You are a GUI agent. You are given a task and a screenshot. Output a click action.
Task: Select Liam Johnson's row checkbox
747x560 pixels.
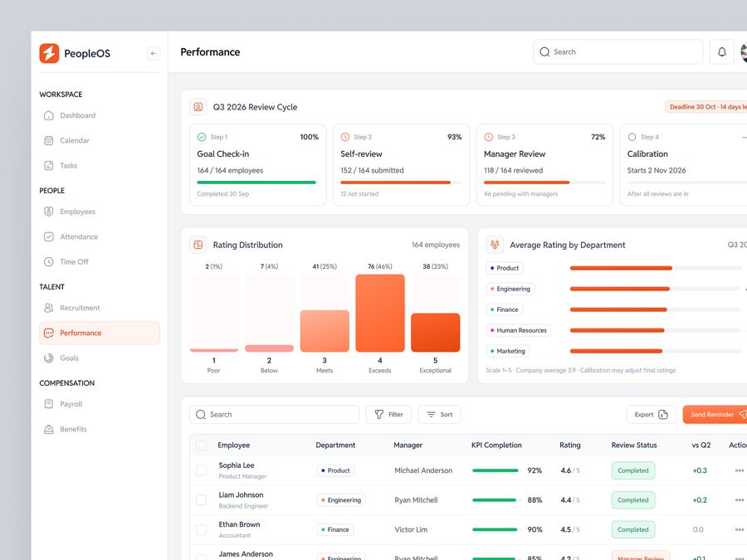202,500
